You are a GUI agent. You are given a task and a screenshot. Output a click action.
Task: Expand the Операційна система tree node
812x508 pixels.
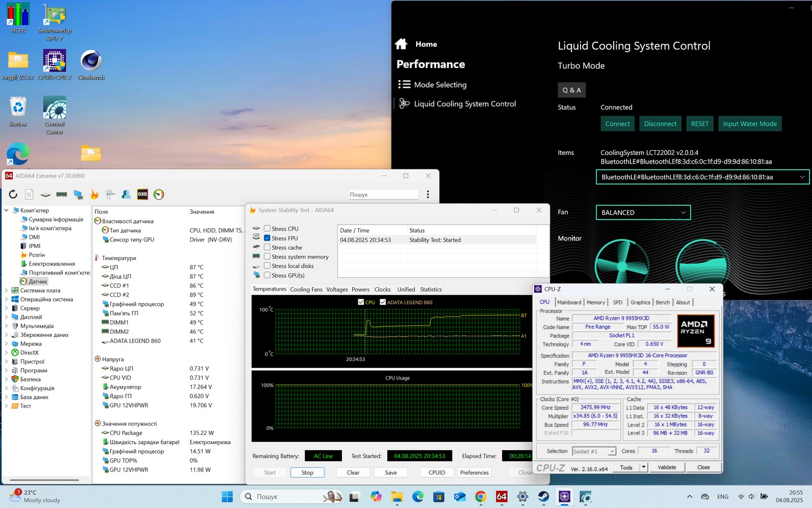click(x=7, y=299)
